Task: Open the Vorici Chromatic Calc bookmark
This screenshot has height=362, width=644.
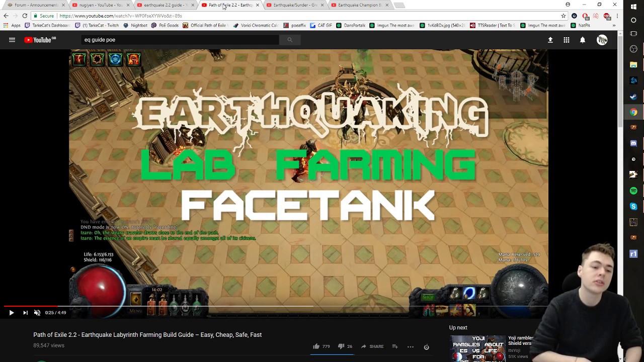Action: [256, 25]
